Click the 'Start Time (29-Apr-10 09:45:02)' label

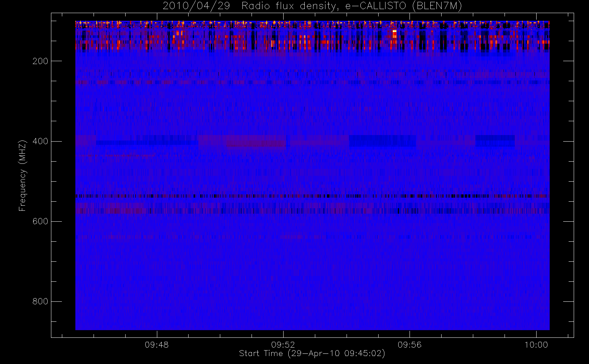coord(312,353)
